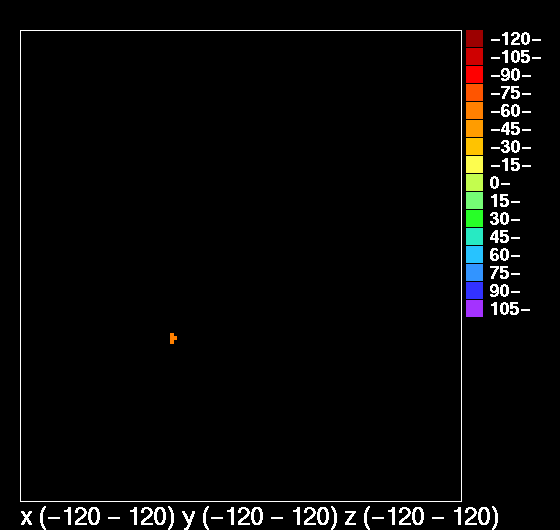Click the dark red -120 legend swatch
This screenshot has width=560, height=530.
coord(474,39)
